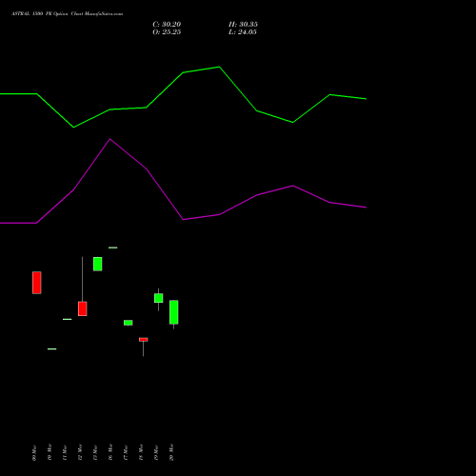Click the green candlestick for 19 Mar
The width and height of the screenshot is (476, 476).
pos(159,298)
